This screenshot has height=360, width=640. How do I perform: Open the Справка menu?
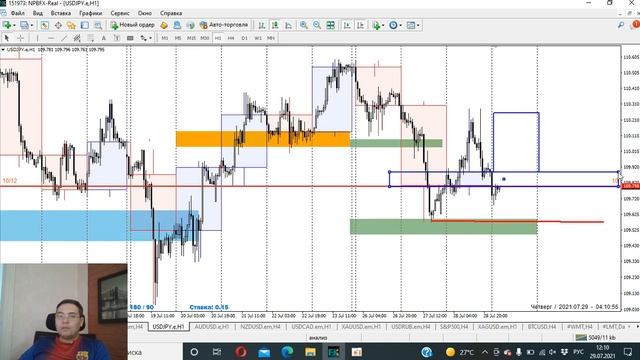pos(171,13)
